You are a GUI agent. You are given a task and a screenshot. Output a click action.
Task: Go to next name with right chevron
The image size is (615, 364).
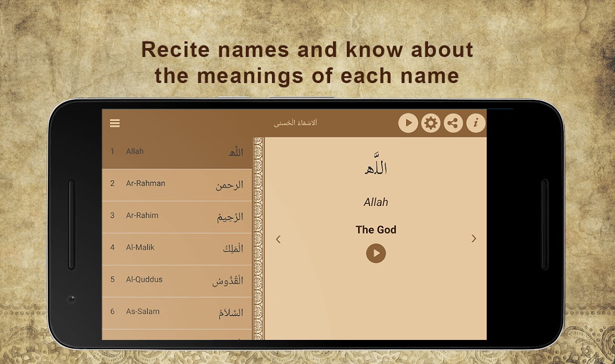click(474, 239)
